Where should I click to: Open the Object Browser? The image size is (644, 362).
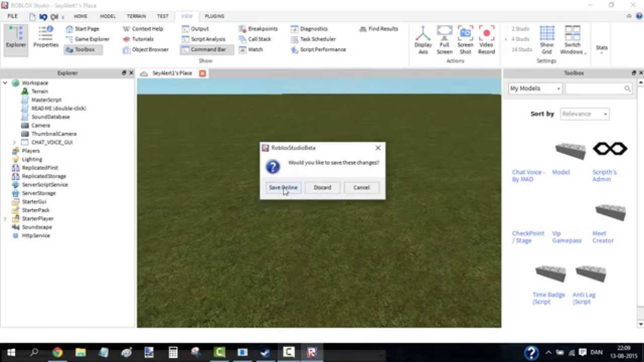coord(146,50)
